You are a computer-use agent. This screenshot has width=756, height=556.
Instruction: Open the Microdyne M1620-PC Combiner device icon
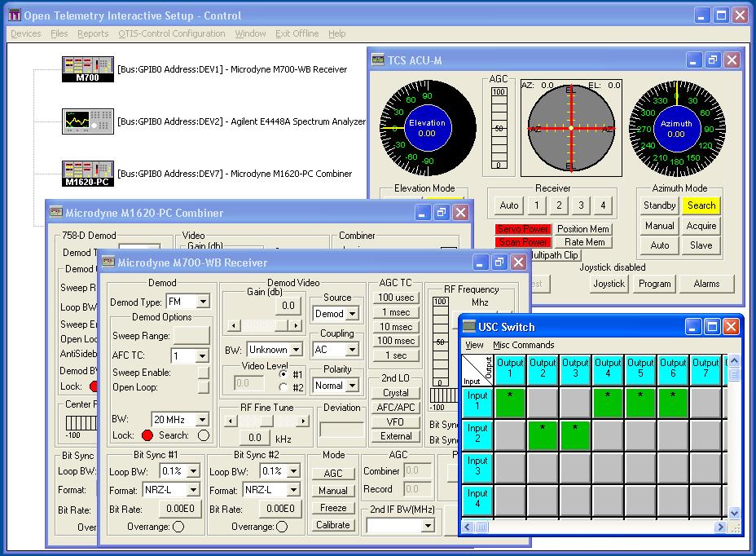click(x=88, y=174)
